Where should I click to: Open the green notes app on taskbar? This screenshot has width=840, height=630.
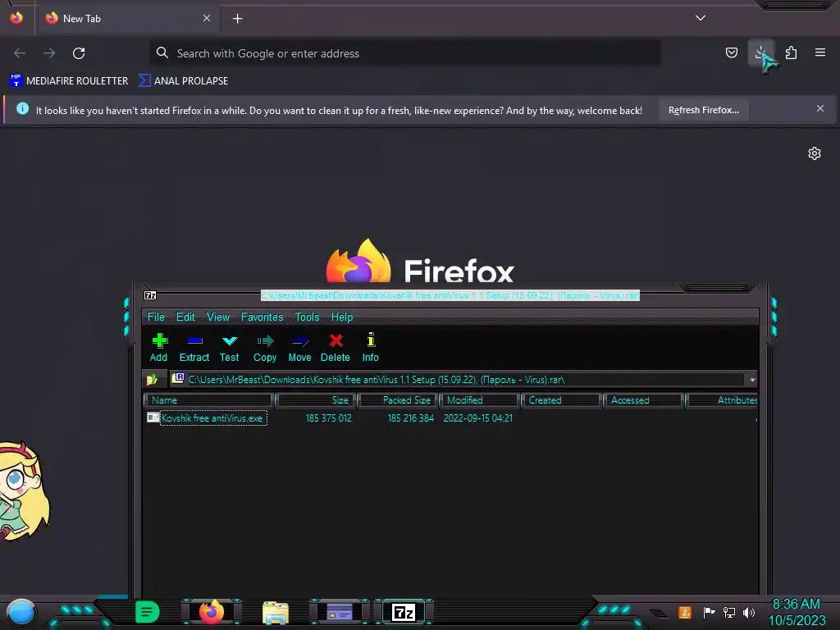point(147,612)
